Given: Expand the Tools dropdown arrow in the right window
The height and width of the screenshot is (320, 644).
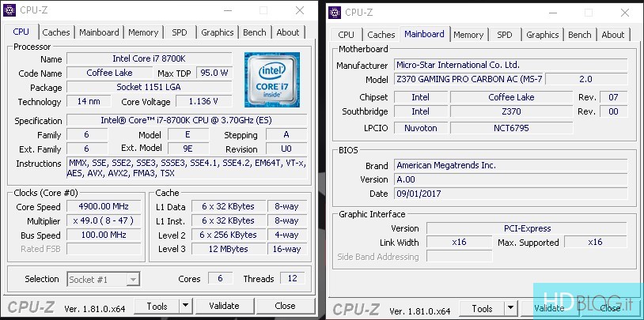Looking at the screenshot, I should pyautogui.click(x=510, y=308).
